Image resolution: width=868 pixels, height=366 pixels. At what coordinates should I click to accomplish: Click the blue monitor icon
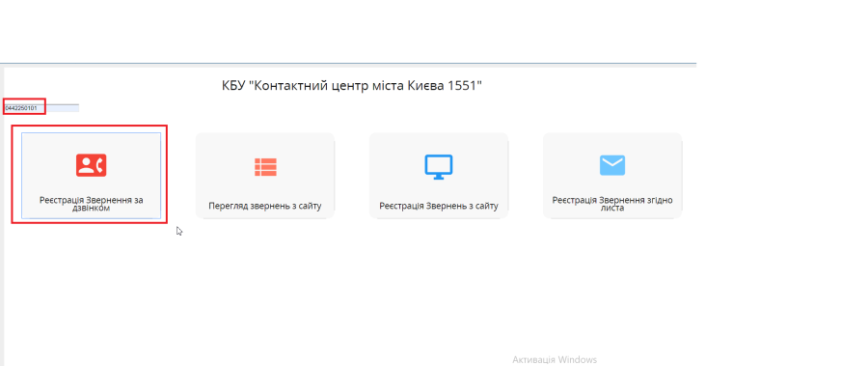pyautogui.click(x=439, y=166)
